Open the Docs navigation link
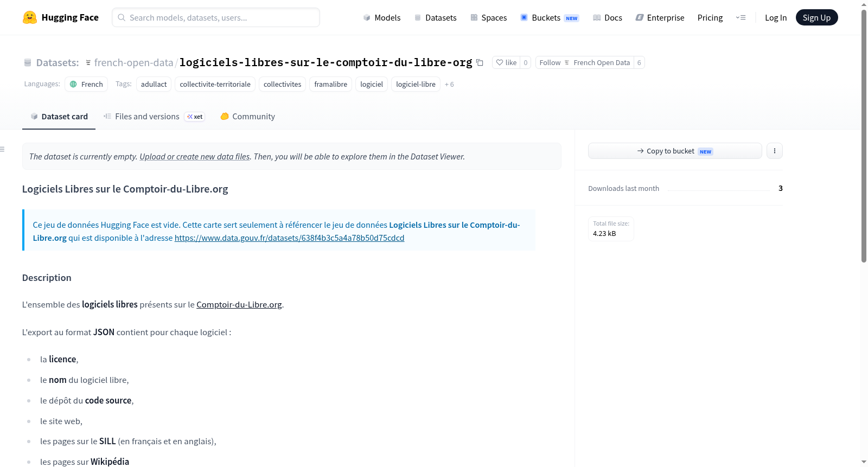The image size is (868, 467). click(608, 18)
